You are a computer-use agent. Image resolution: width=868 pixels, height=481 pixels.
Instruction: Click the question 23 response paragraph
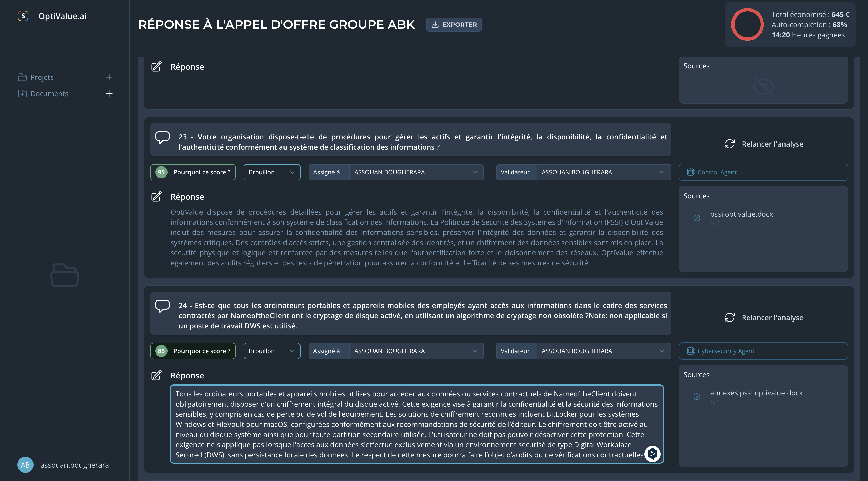tap(417, 237)
